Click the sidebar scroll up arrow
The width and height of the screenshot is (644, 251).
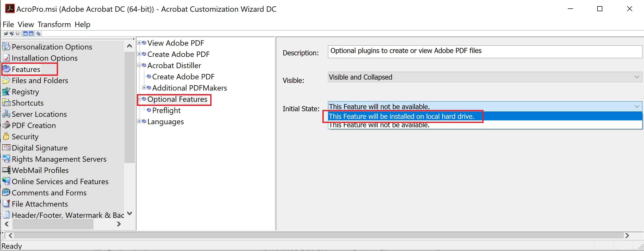pos(130,46)
